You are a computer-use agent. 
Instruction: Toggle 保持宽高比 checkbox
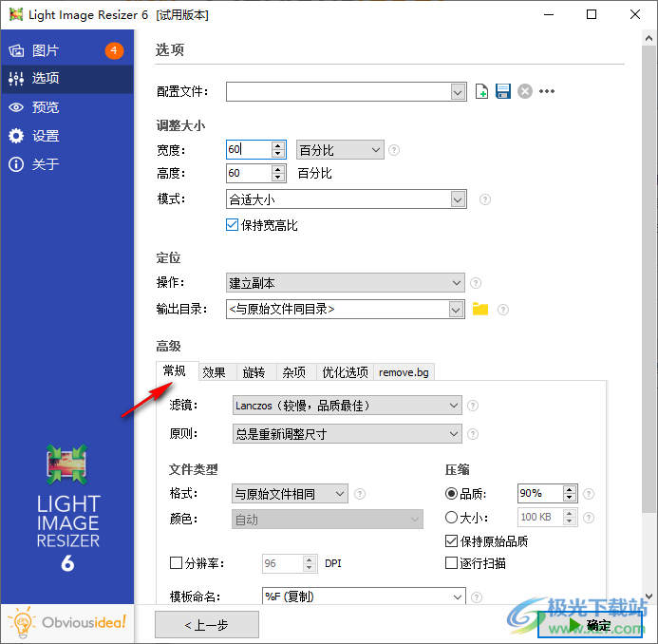[x=232, y=225]
